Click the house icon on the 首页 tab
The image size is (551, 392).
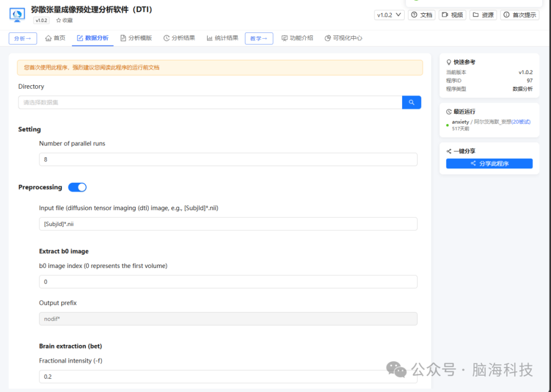coord(48,38)
